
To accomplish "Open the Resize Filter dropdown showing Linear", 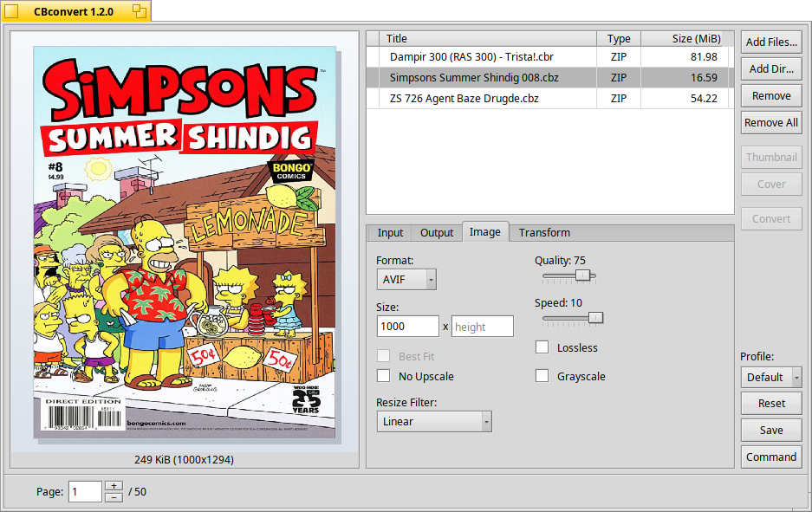I will click(434, 421).
